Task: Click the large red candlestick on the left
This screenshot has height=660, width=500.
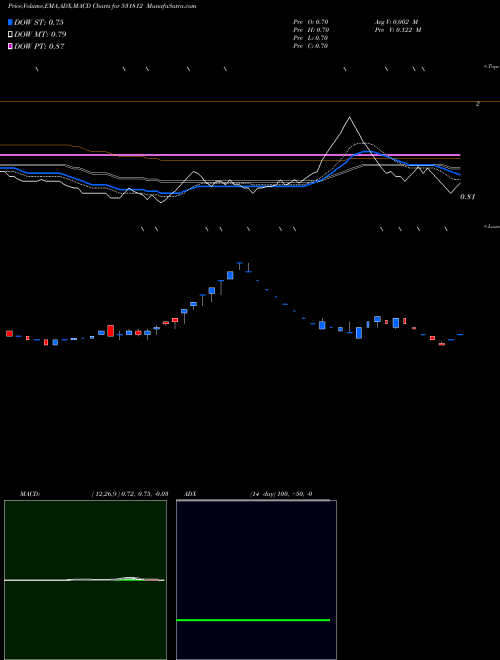Action: 111,330
